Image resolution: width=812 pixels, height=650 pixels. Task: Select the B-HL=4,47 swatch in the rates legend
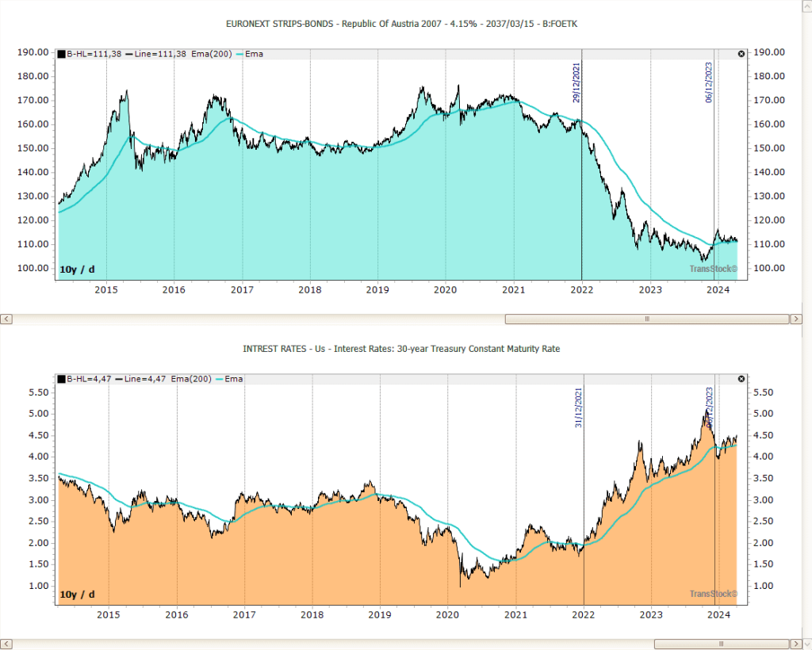click(x=60, y=379)
